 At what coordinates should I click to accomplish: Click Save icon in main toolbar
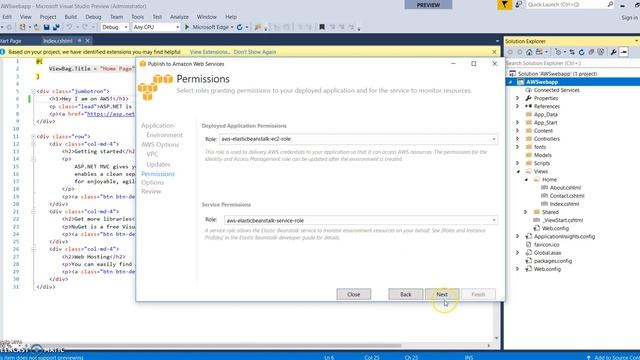click(x=47, y=27)
